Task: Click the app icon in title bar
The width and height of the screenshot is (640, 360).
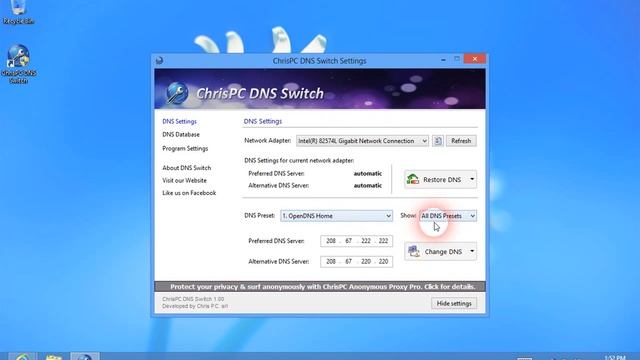Action: (x=159, y=61)
